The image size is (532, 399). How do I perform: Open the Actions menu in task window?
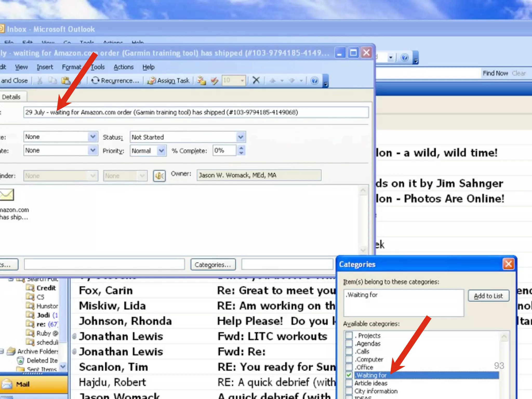coord(123,67)
